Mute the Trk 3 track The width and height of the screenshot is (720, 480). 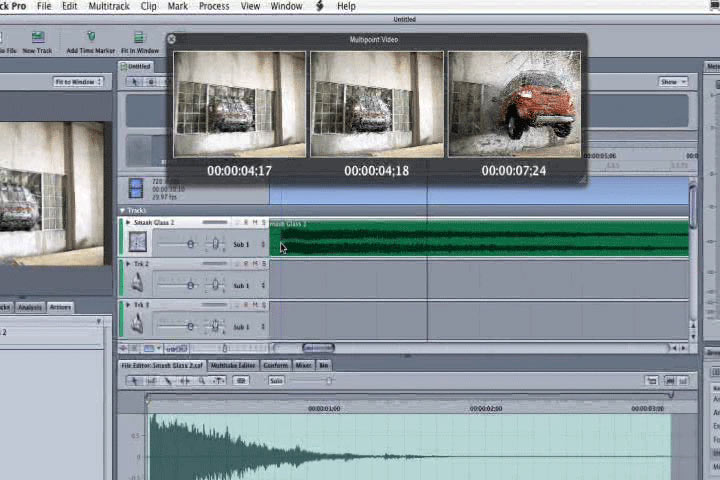[x=255, y=305]
